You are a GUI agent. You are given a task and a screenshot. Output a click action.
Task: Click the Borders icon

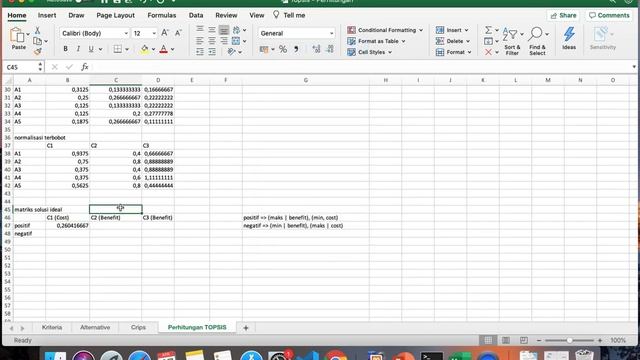point(118,49)
